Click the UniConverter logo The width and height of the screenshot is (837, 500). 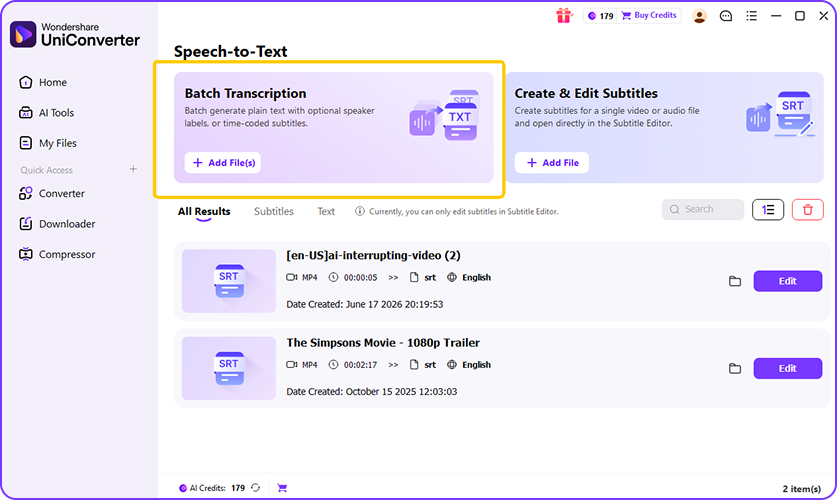(x=75, y=34)
